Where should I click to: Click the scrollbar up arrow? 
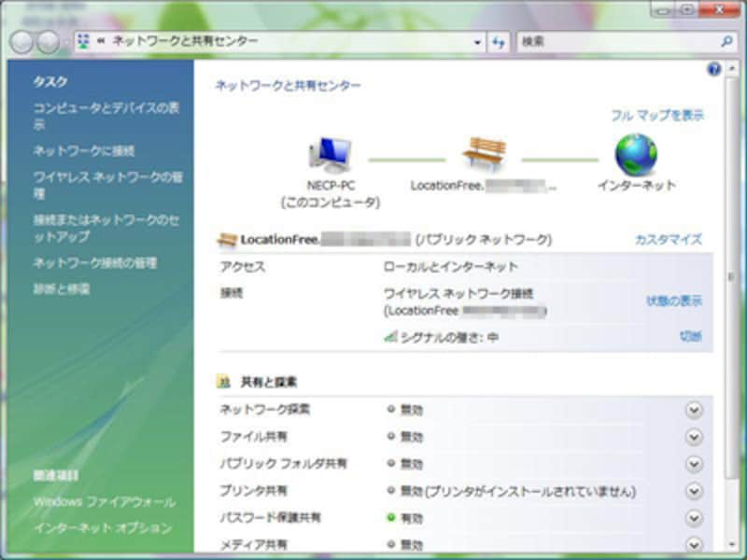pos(731,69)
